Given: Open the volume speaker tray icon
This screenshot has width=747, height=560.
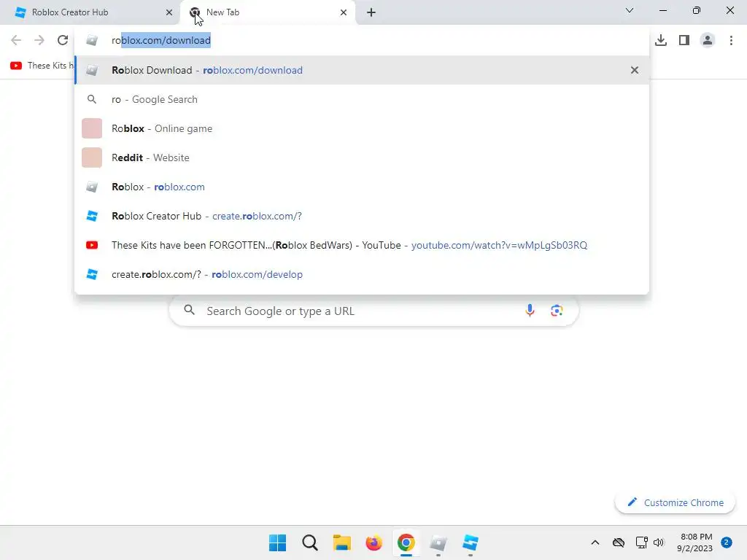Looking at the screenshot, I should [659, 542].
